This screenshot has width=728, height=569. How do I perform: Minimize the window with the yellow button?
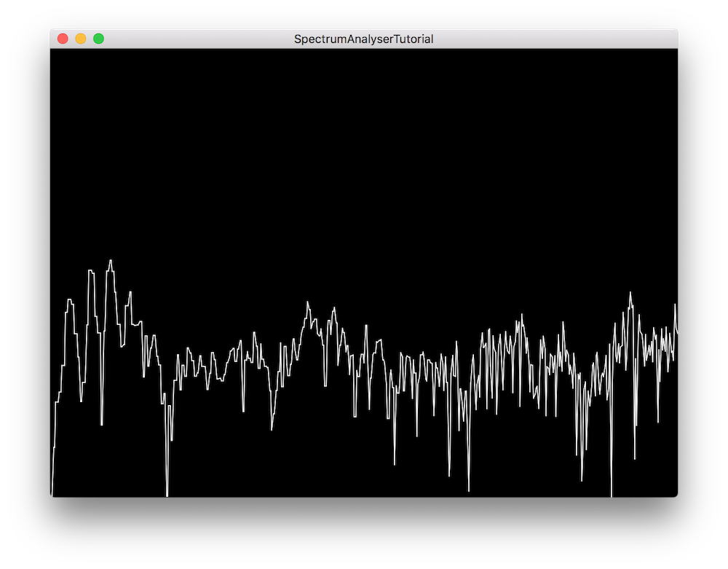[81, 39]
